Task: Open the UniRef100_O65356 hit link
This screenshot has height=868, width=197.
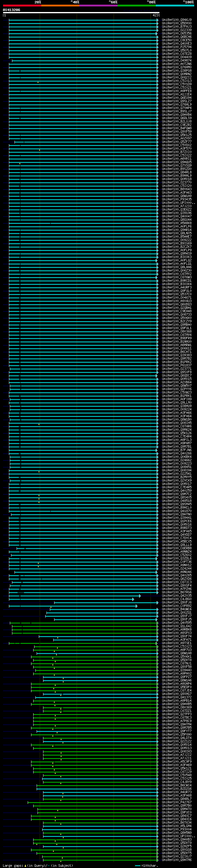Action: 177,33
